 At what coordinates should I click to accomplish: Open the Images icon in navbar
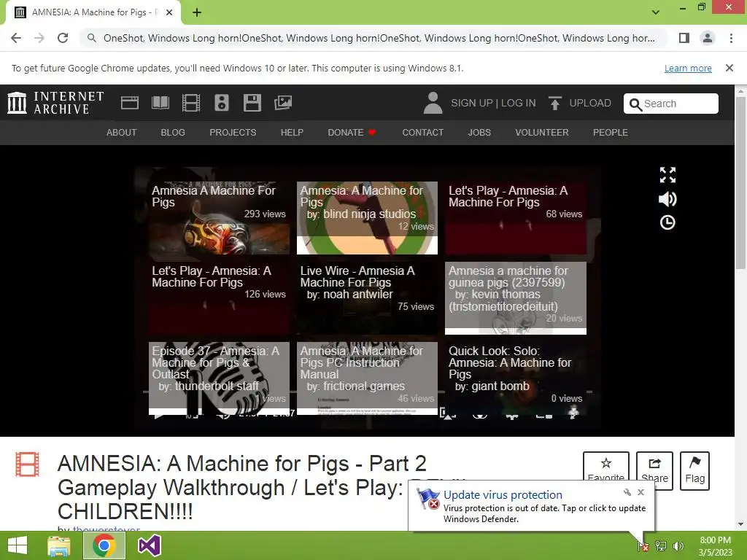coord(283,103)
